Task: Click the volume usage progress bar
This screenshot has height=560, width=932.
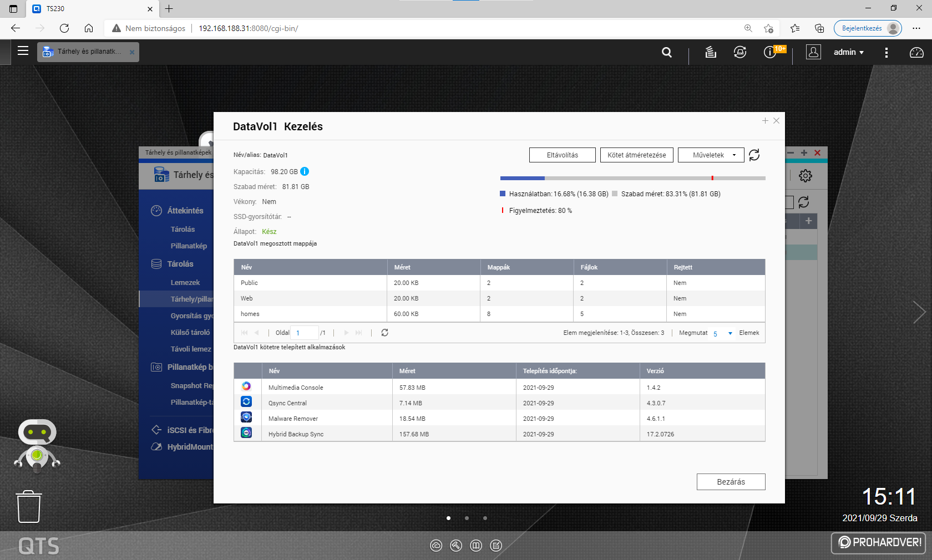Action: pyautogui.click(x=633, y=178)
